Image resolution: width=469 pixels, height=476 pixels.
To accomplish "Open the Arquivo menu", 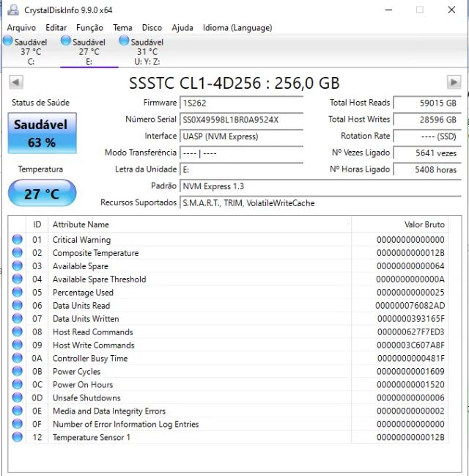I will [x=21, y=28].
